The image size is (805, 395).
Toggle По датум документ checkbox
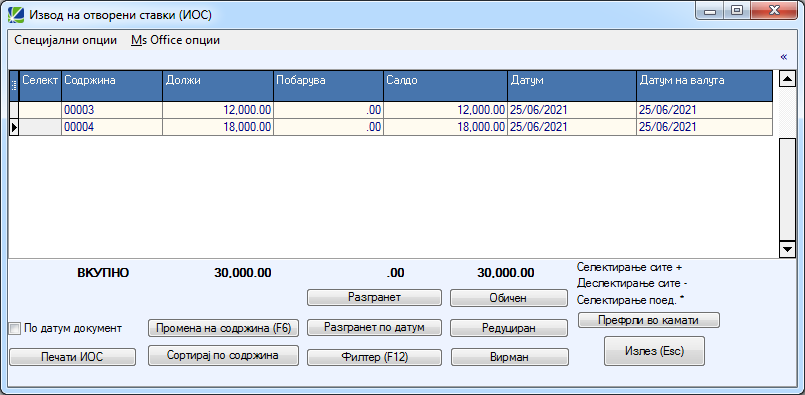(15, 329)
